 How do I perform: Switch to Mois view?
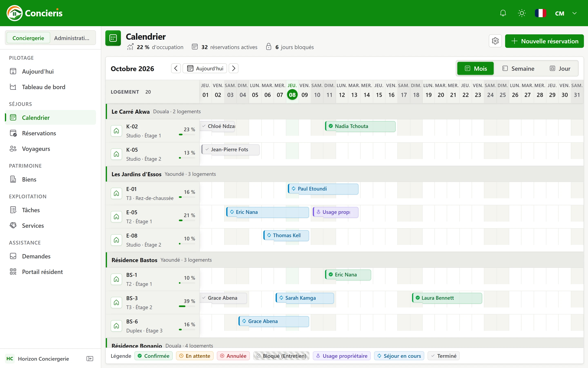[x=476, y=69]
